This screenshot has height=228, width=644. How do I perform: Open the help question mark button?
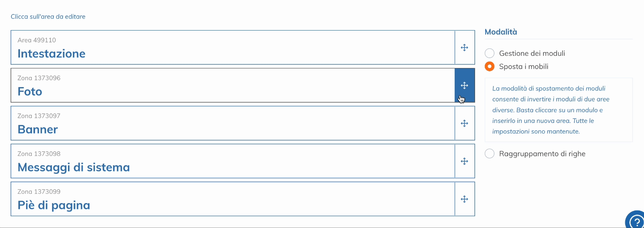coord(635,220)
